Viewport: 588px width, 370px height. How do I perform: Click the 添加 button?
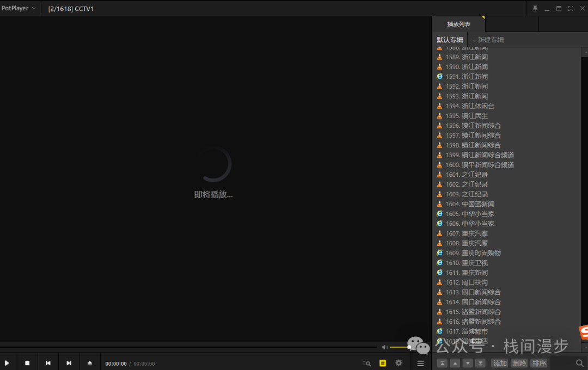click(500, 363)
